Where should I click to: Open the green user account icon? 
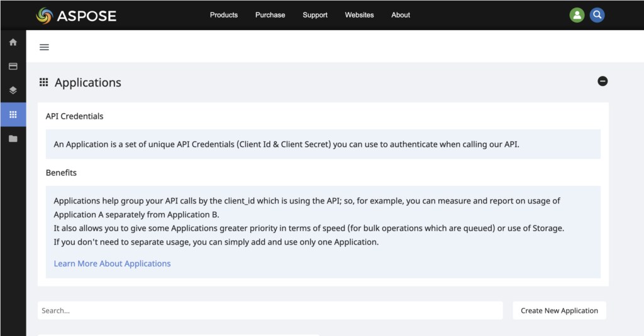coord(577,15)
